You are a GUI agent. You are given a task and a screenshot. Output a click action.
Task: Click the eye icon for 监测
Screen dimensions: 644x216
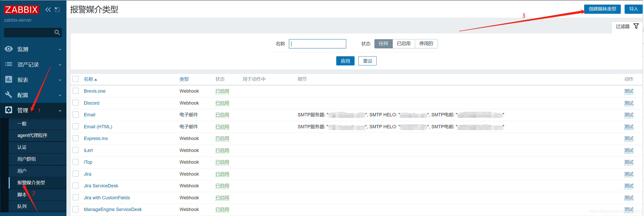pyautogui.click(x=9, y=49)
